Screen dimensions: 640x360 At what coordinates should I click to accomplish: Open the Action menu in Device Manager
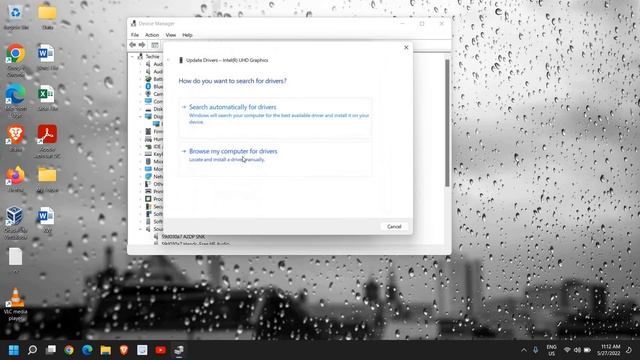coord(151,35)
